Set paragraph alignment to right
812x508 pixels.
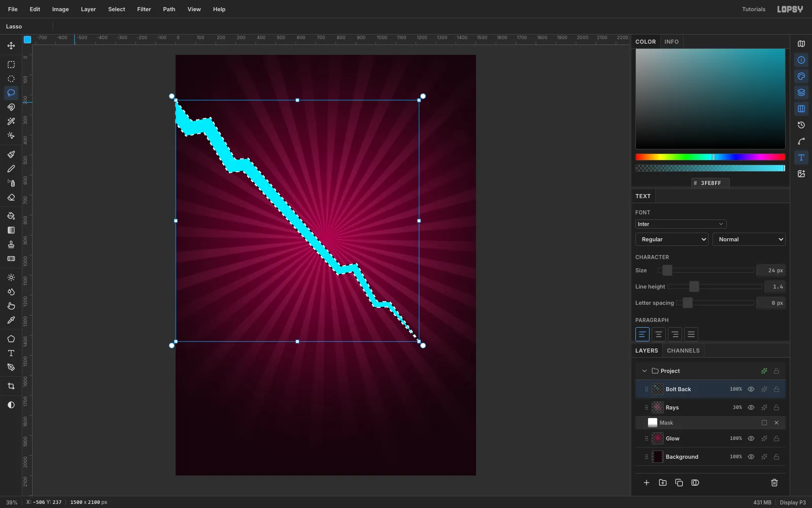[674, 334]
